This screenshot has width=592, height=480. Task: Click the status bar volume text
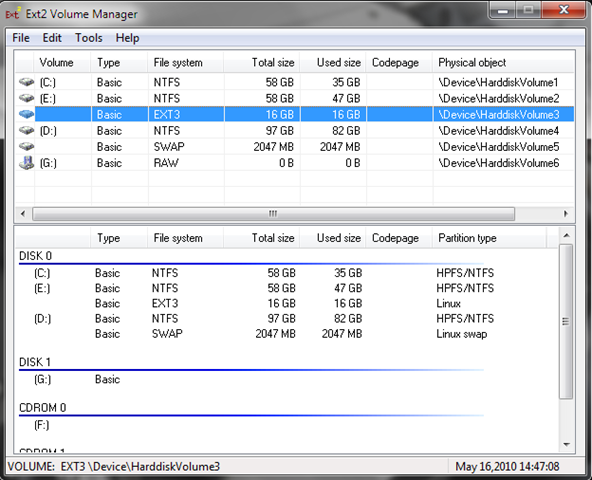click(114, 467)
